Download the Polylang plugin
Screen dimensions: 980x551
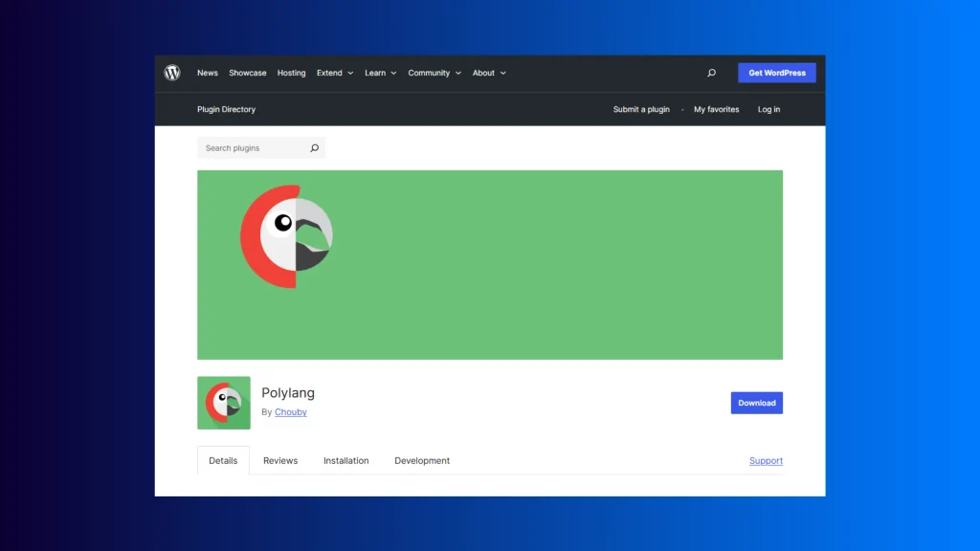click(756, 403)
